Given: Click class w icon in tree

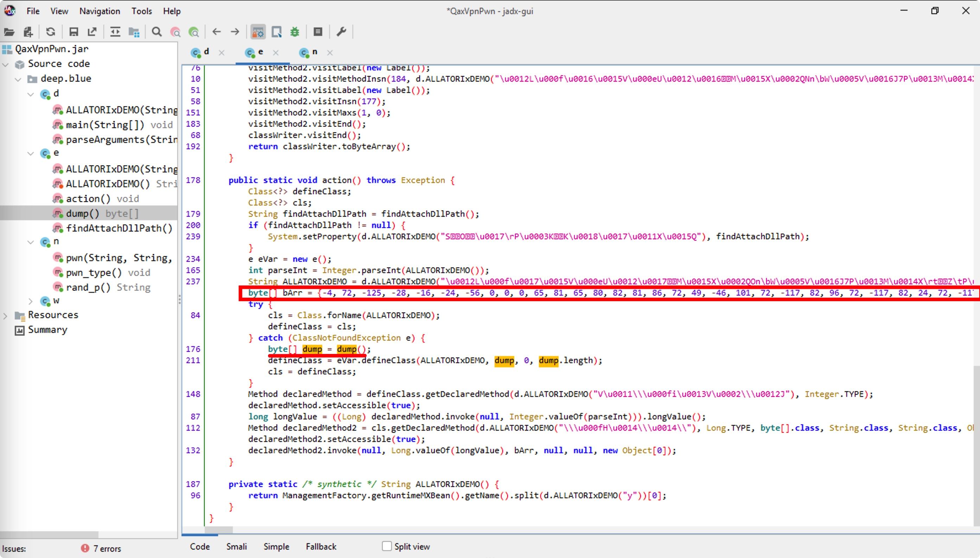Looking at the screenshot, I should [x=45, y=301].
